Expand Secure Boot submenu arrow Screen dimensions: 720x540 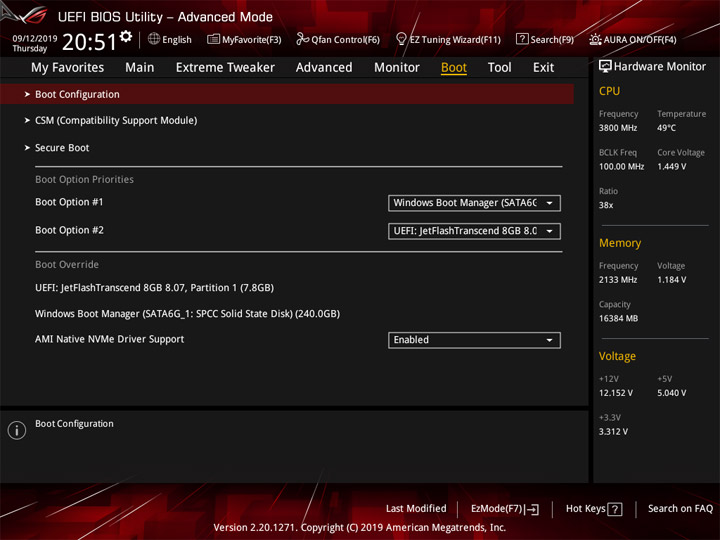[27, 148]
